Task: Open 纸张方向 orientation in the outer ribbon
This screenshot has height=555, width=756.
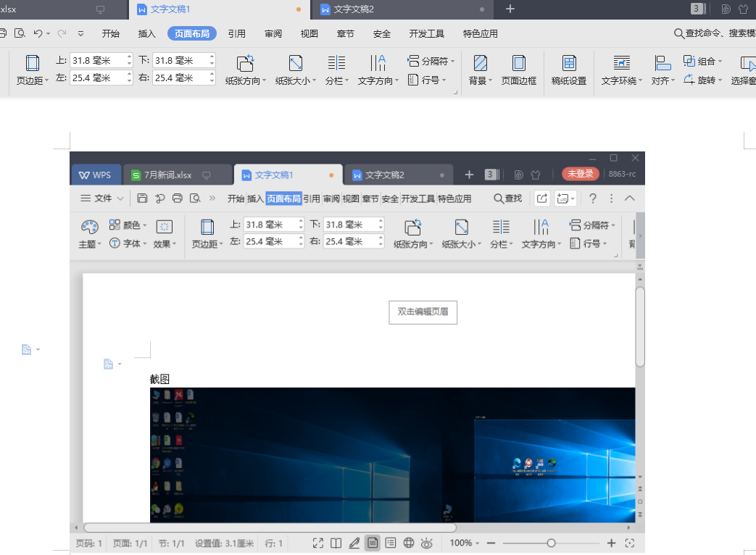Action: pos(246,70)
